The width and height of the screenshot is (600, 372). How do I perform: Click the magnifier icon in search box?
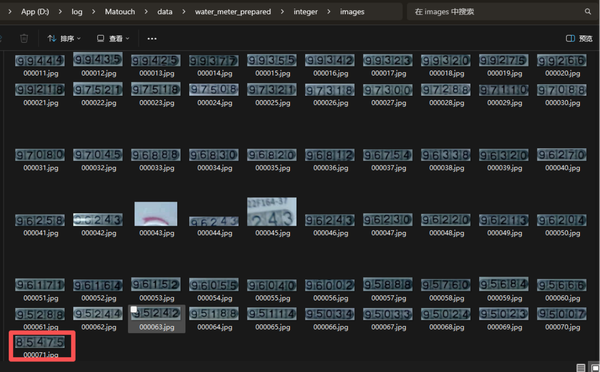tap(588, 11)
